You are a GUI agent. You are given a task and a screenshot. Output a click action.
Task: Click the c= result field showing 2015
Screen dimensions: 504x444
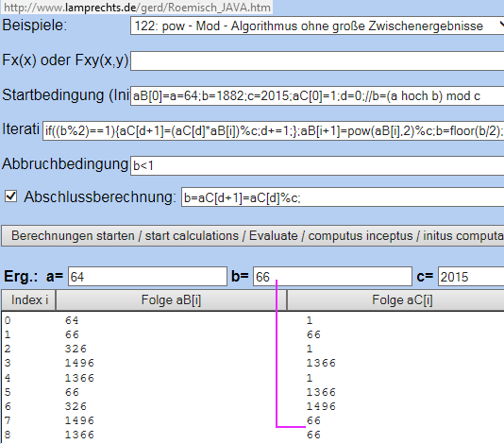[x=471, y=277]
